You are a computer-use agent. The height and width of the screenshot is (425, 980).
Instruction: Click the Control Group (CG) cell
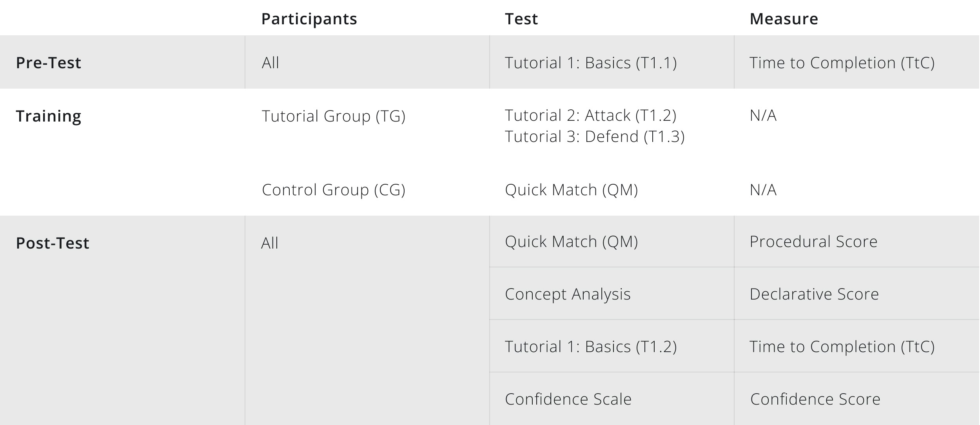click(333, 190)
